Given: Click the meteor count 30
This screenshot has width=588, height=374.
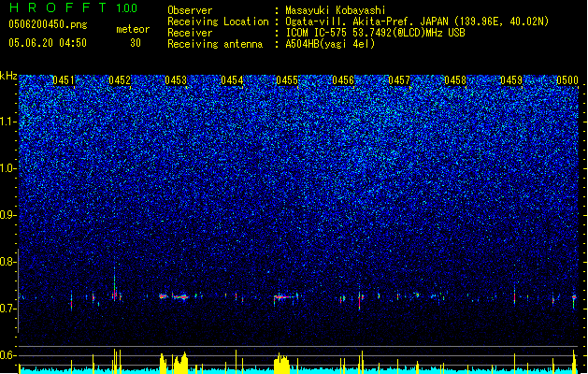Looking at the screenshot, I should [x=136, y=43].
